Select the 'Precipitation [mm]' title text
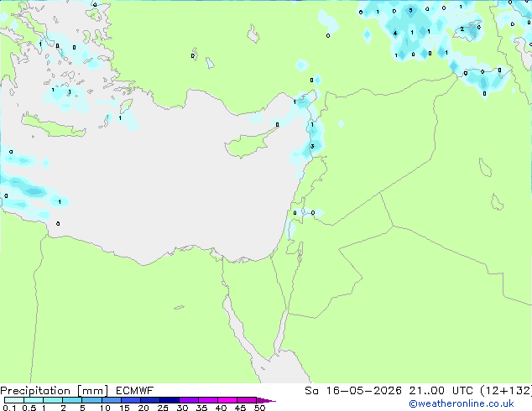The width and height of the screenshot is (532, 411). [x=55, y=391]
